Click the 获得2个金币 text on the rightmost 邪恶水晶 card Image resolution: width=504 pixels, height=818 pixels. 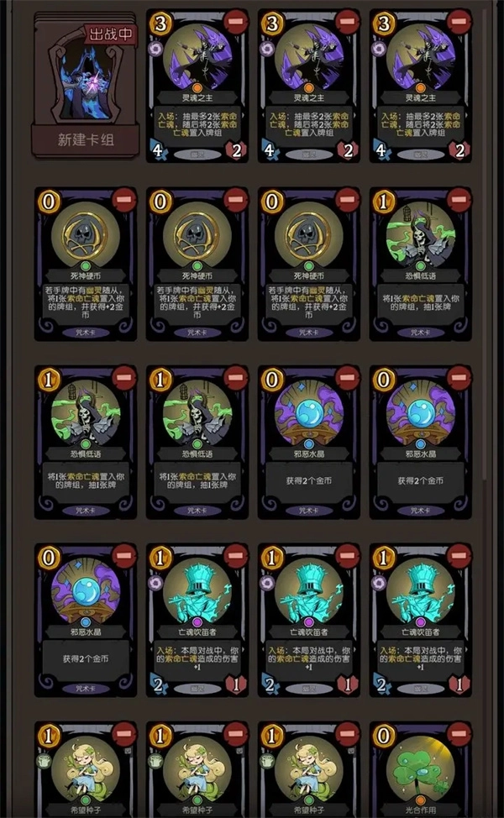point(420,480)
